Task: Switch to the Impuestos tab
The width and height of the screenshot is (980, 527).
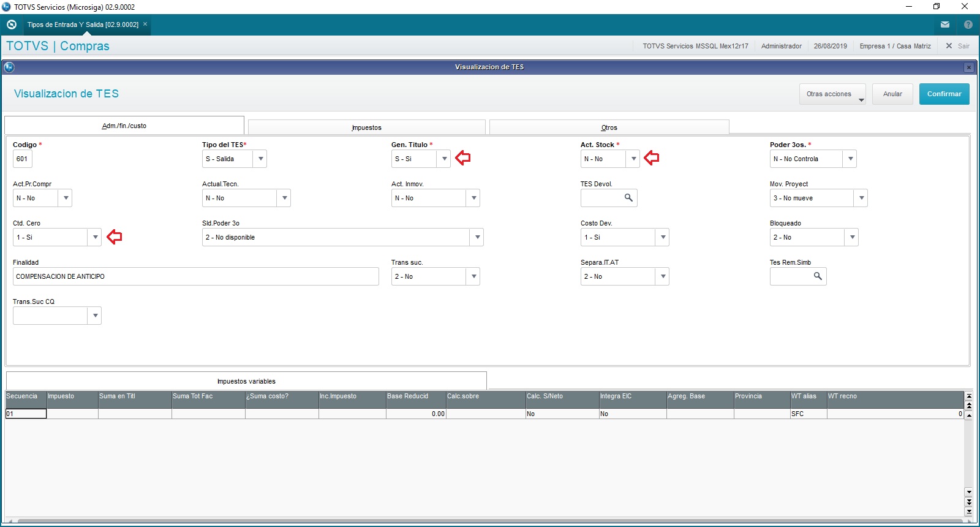Action: (366, 127)
